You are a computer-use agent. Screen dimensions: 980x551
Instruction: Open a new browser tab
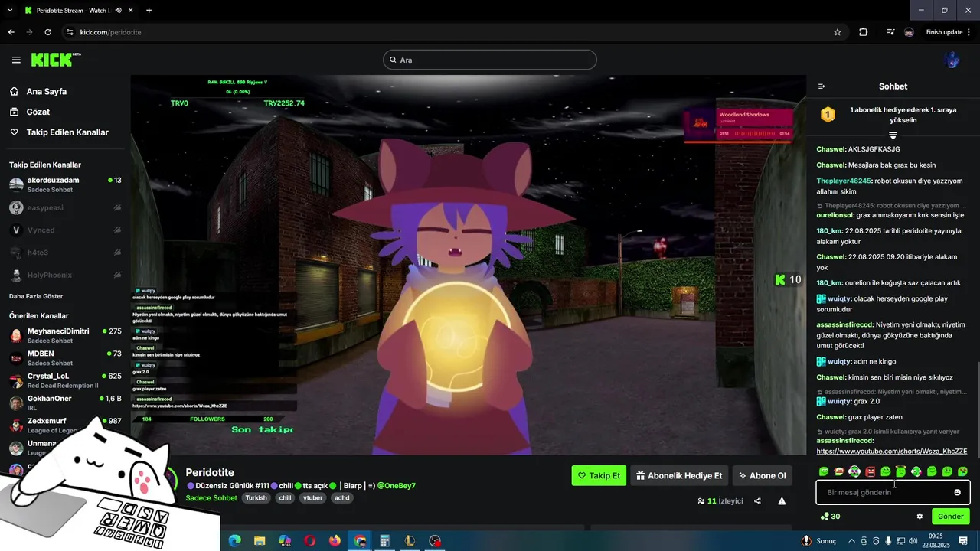tap(149, 11)
